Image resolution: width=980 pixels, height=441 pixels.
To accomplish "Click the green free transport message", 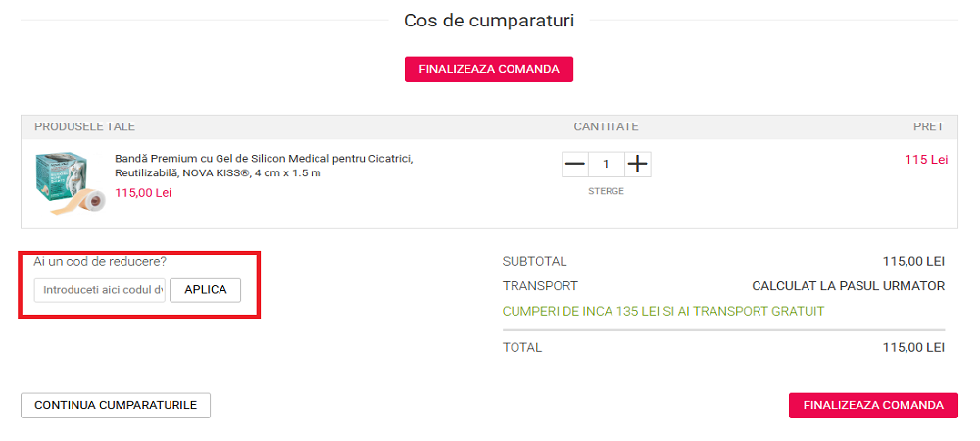I will (x=663, y=311).
